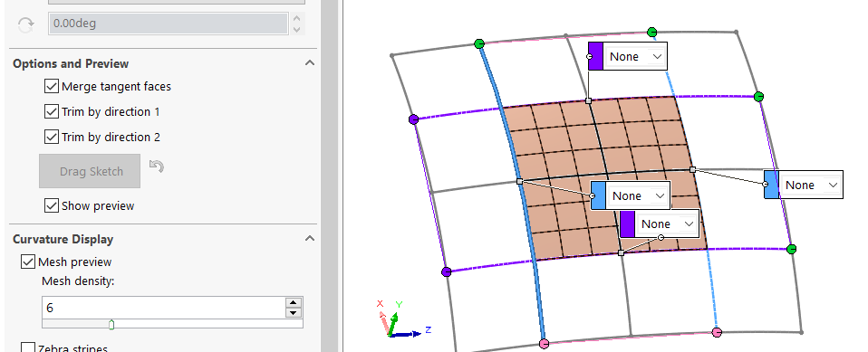Click the coordinate triad axis icon

pyautogui.click(x=399, y=319)
